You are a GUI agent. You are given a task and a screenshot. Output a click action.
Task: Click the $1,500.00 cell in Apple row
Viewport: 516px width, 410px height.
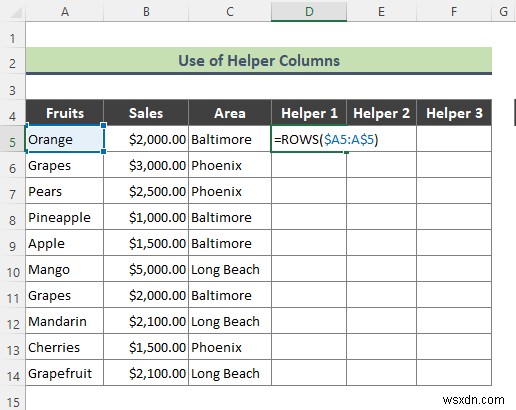coord(146,243)
